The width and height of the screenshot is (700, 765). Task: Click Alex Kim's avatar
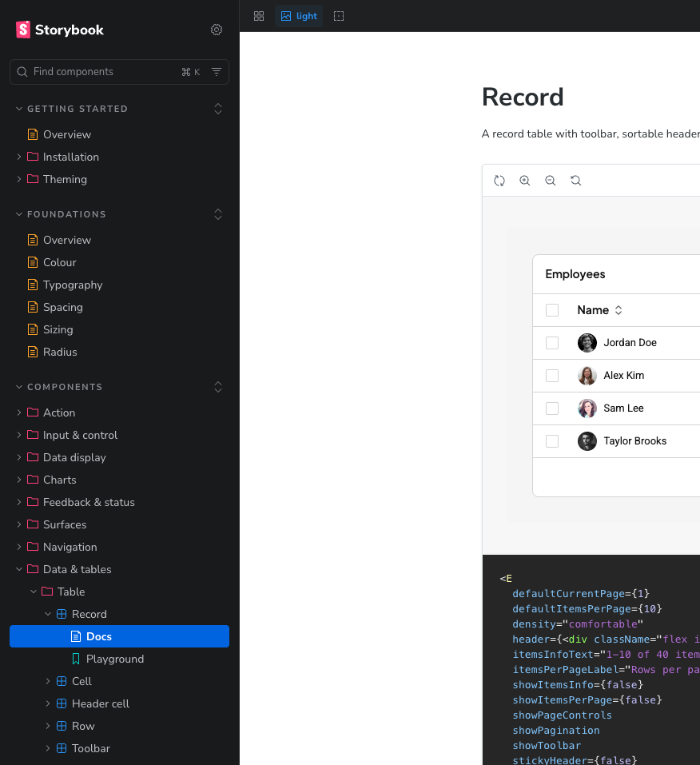[587, 376]
